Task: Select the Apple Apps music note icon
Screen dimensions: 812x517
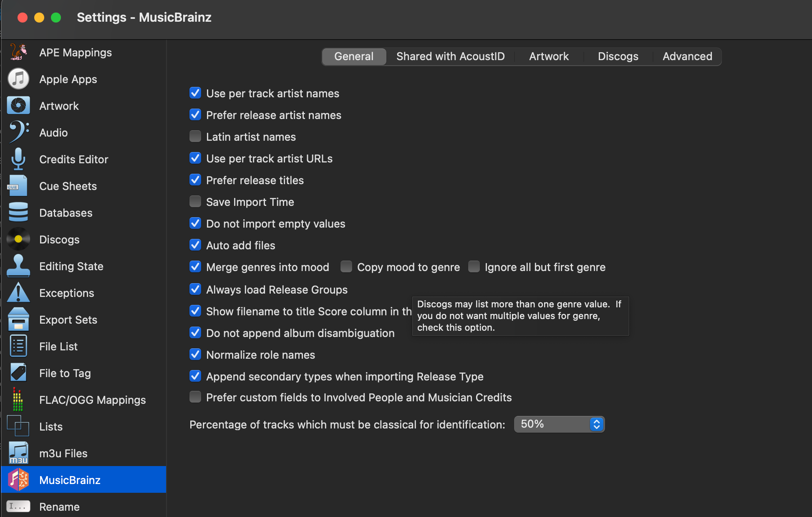Action: [18, 79]
